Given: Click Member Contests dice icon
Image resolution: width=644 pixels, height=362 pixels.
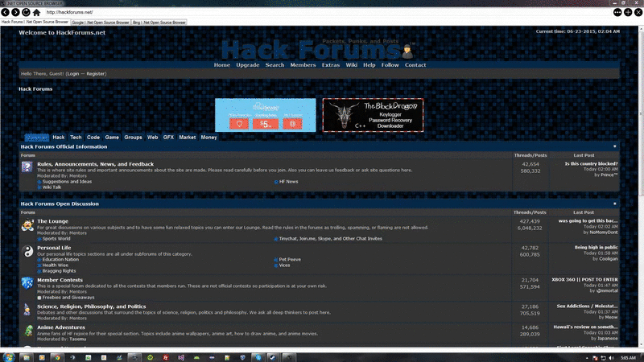Looking at the screenshot, I should 27,283.
